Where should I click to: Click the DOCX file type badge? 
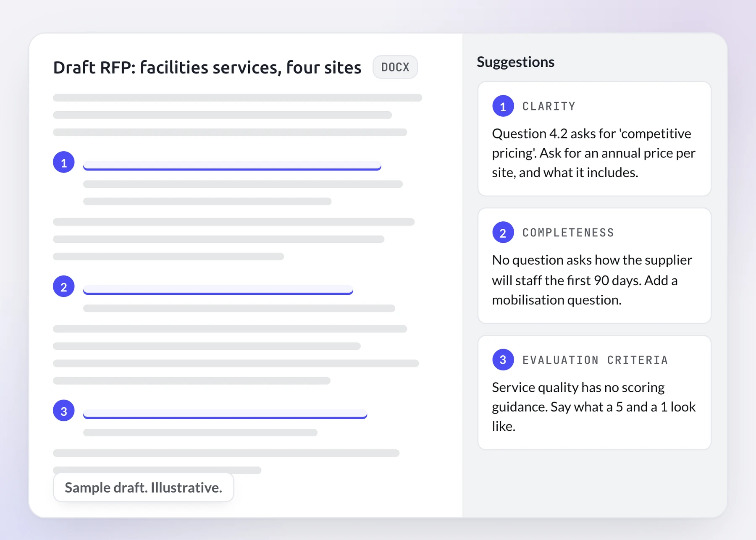pos(395,67)
